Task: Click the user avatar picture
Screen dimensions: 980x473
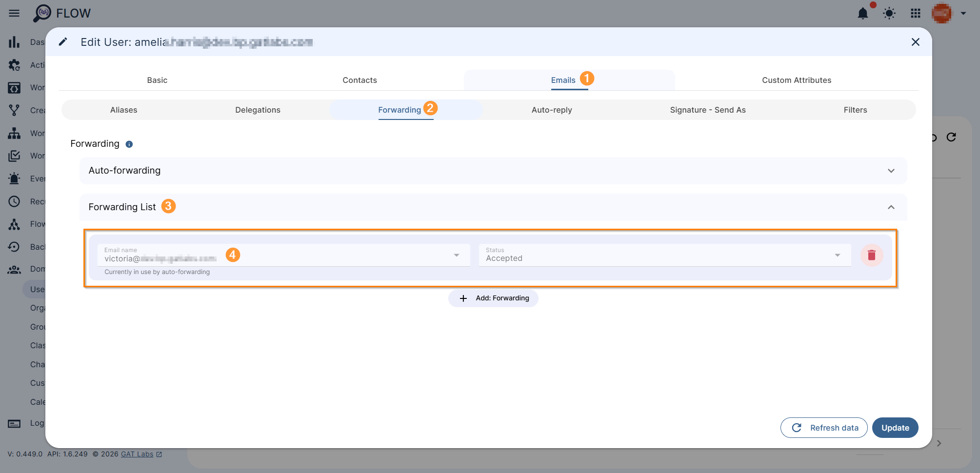Action: [x=941, y=13]
